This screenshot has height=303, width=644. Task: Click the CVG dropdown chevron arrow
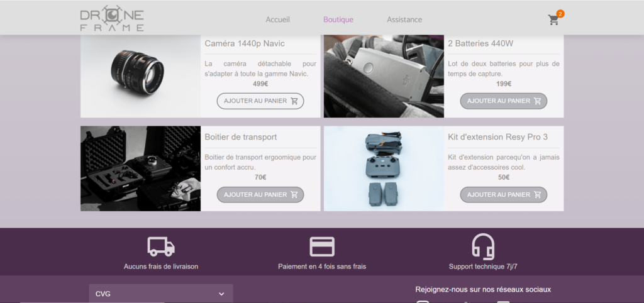[221, 294]
